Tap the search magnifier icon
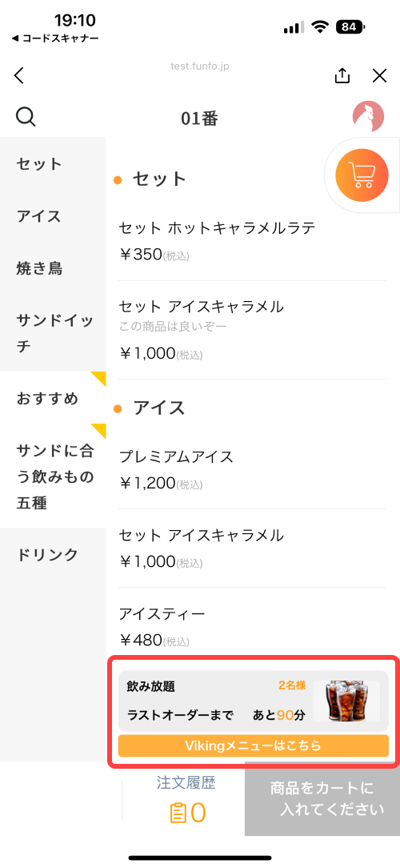400x868 pixels. (x=26, y=117)
